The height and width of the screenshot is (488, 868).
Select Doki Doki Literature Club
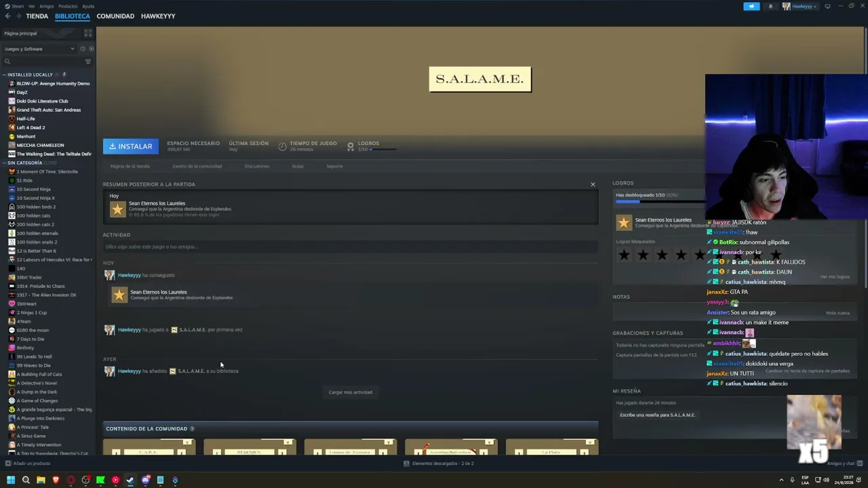click(42, 101)
